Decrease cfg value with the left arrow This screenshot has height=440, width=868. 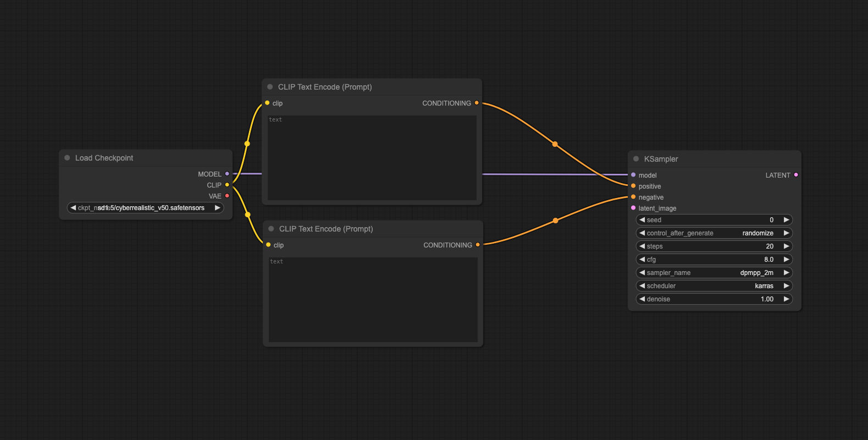pyautogui.click(x=642, y=260)
